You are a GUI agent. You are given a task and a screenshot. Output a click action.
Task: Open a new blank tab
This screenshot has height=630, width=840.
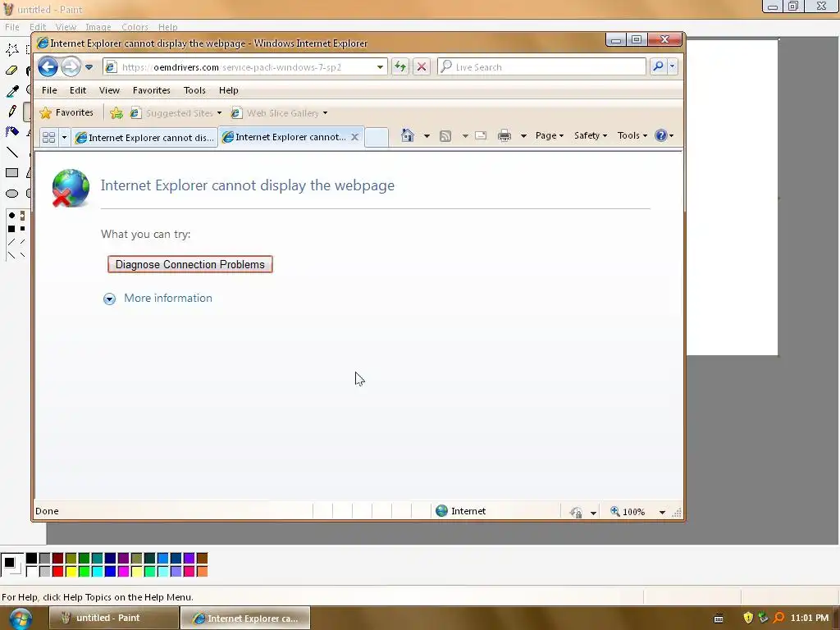point(377,137)
